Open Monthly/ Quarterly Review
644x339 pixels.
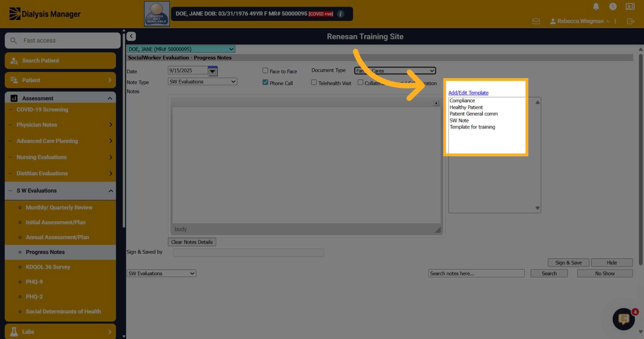click(x=59, y=207)
